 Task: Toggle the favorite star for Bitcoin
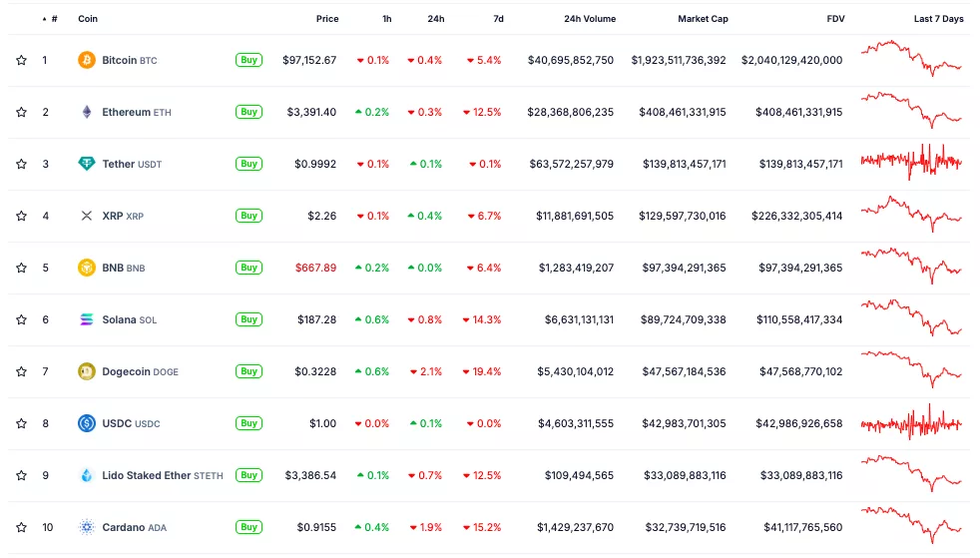coord(21,60)
